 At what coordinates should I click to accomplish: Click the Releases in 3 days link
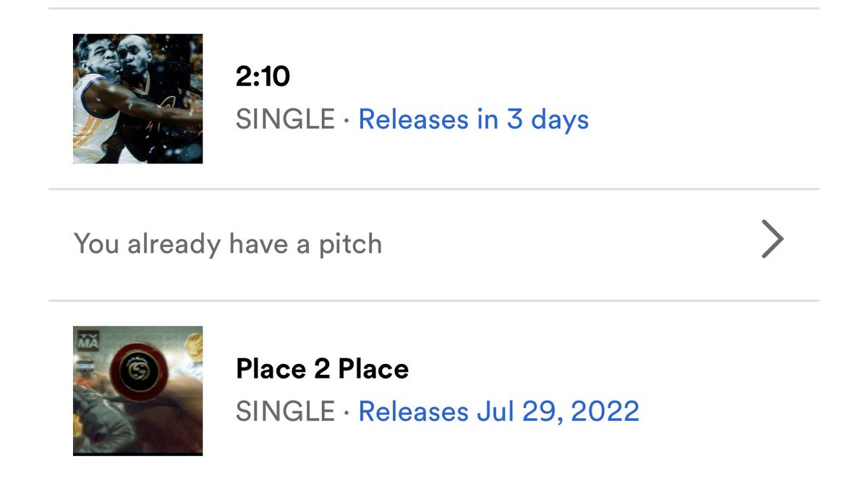(x=474, y=119)
